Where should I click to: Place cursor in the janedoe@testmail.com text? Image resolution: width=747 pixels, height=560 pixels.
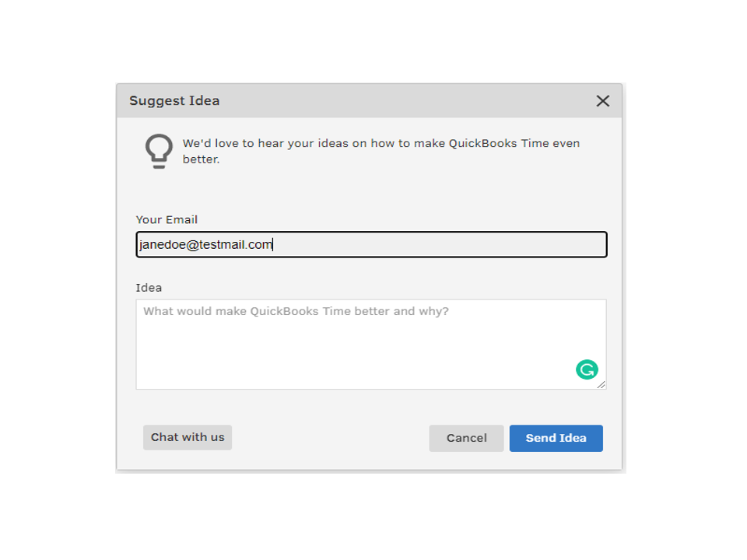coord(206,244)
